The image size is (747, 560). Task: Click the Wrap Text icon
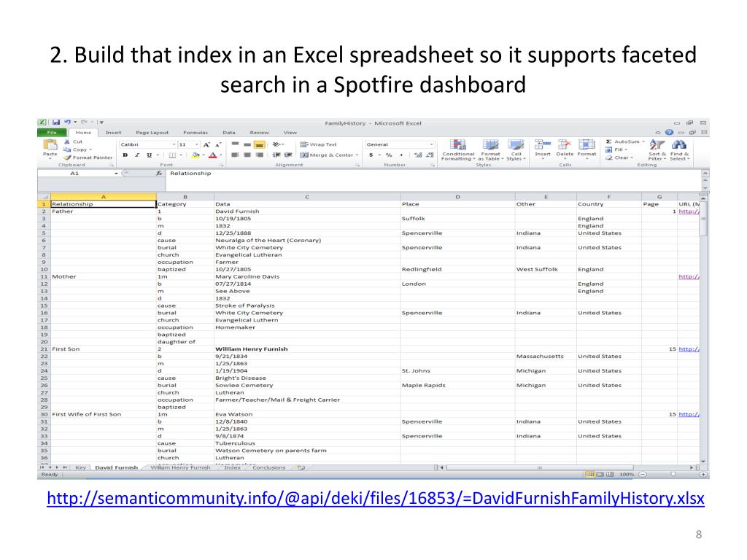click(304, 144)
